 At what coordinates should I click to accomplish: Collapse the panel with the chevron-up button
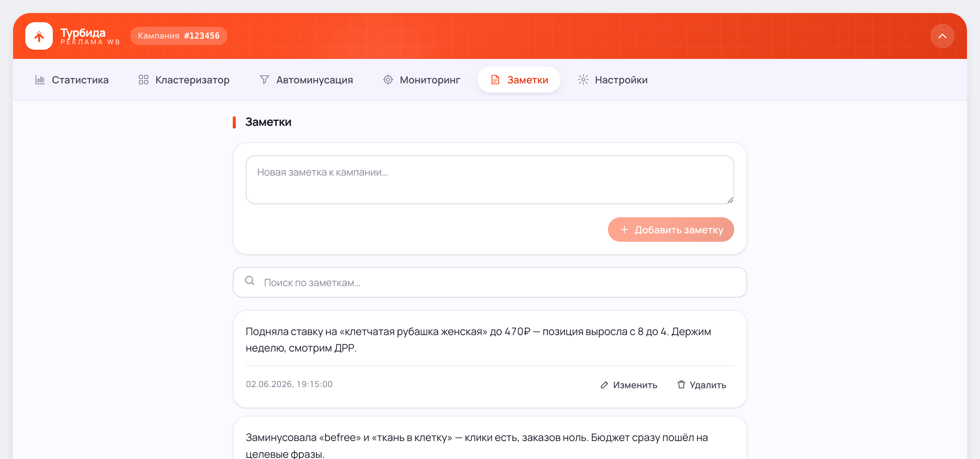[x=942, y=36]
